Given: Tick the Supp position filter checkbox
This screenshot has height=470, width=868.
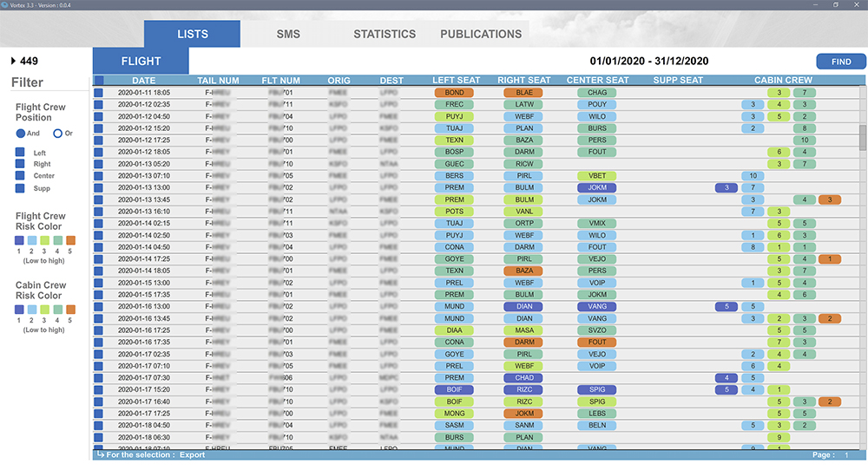Looking at the screenshot, I should [x=20, y=187].
